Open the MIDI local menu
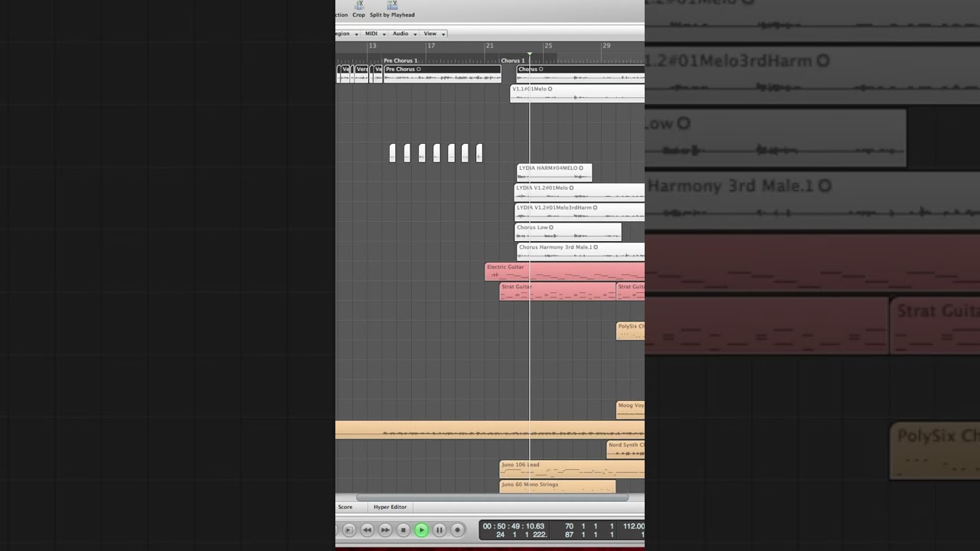Screen dimensions: 980x551 pyautogui.click(x=374, y=34)
